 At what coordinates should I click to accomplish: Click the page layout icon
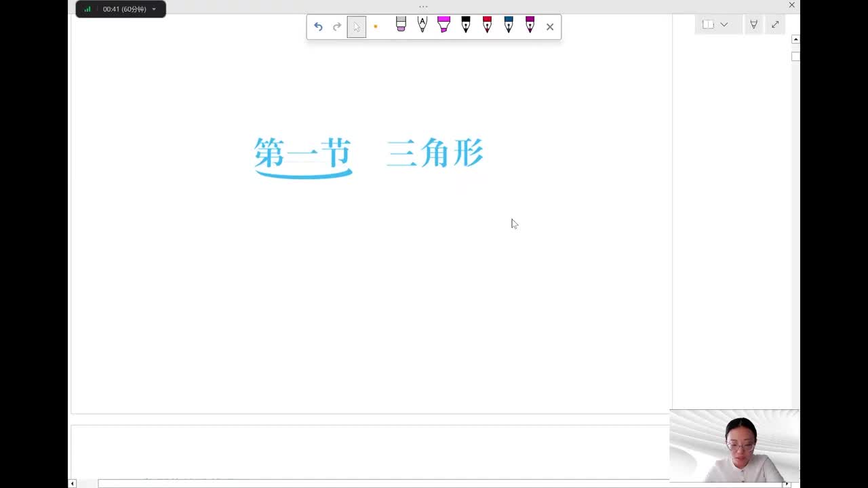(708, 24)
